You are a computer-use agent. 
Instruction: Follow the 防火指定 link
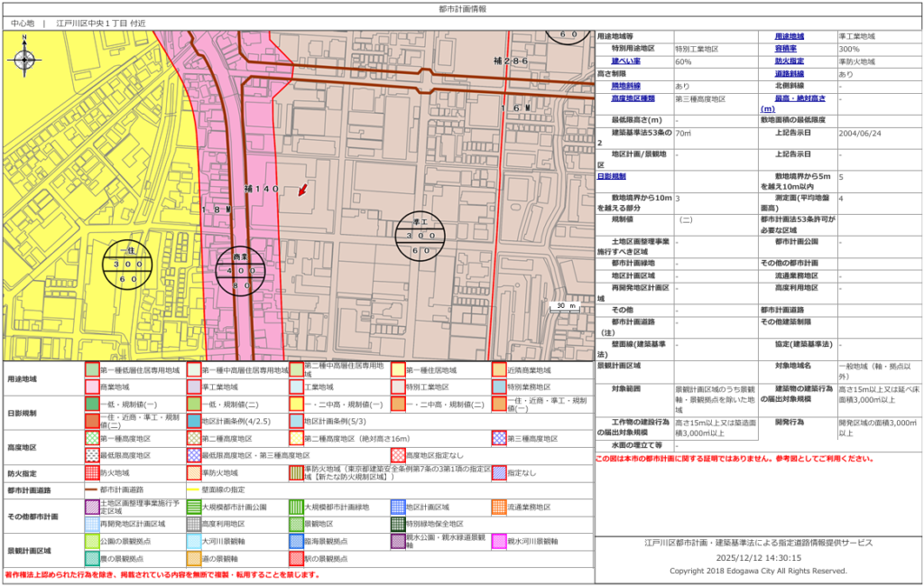pos(787,61)
